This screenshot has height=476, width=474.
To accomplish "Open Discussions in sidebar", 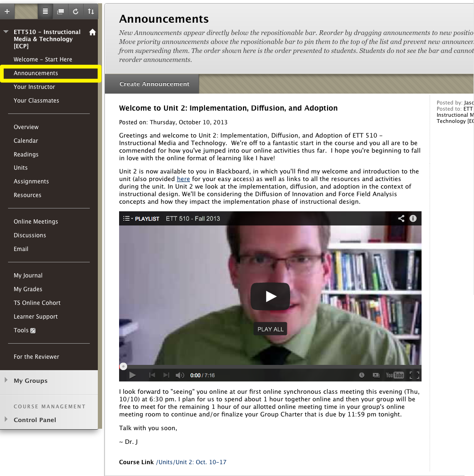I will (x=30, y=235).
